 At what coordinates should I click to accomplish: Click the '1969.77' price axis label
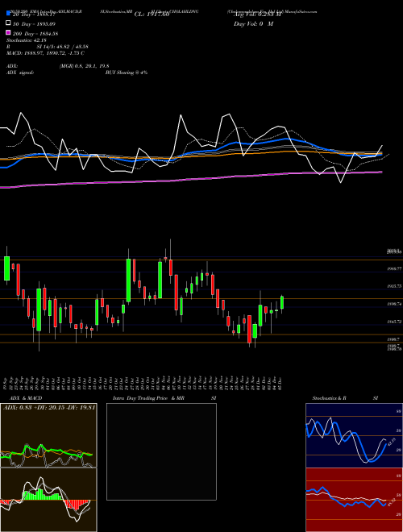coord(394,268)
